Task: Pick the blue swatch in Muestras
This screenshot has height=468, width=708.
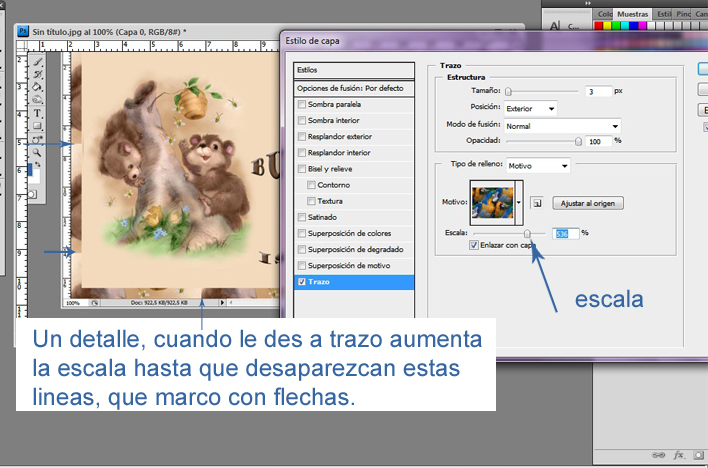Action: [633, 26]
